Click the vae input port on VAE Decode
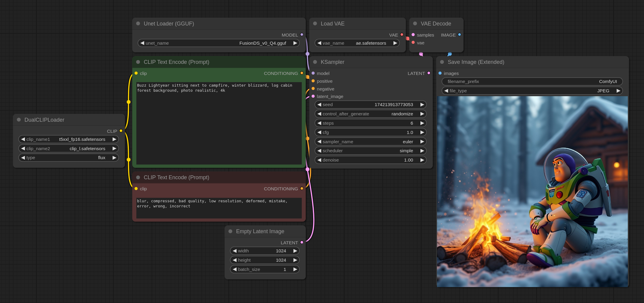644x303 pixels. [x=413, y=43]
